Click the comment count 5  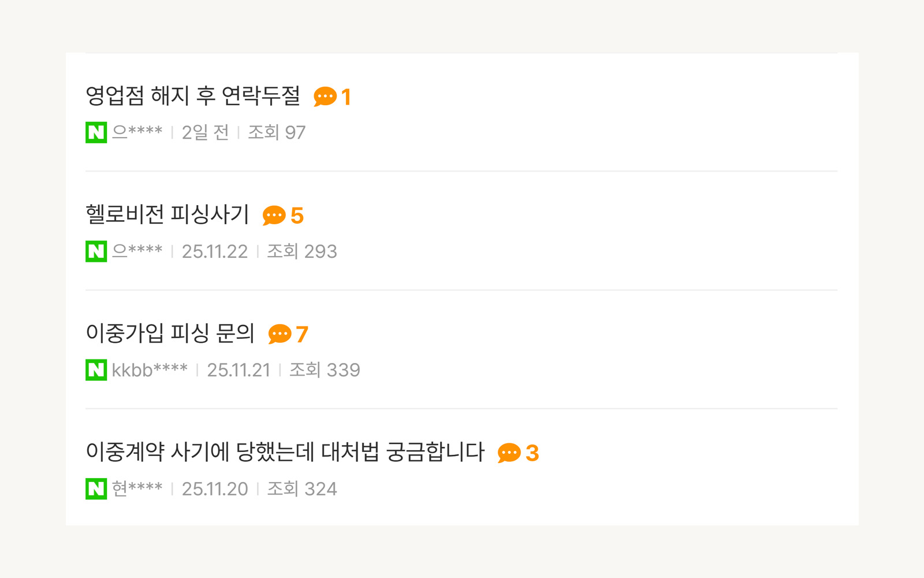[x=297, y=216]
